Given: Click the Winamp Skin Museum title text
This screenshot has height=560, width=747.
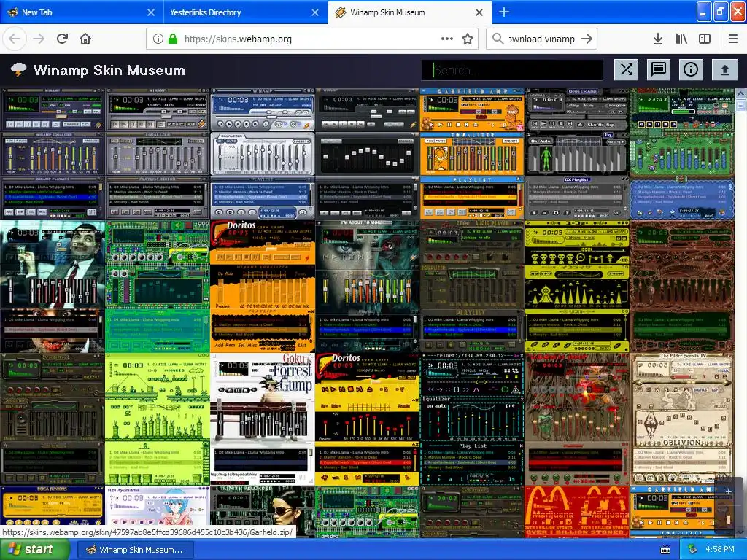Looking at the screenshot, I should (109, 70).
